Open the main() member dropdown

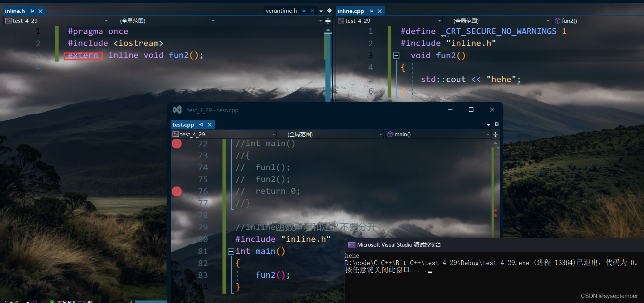[438, 135]
